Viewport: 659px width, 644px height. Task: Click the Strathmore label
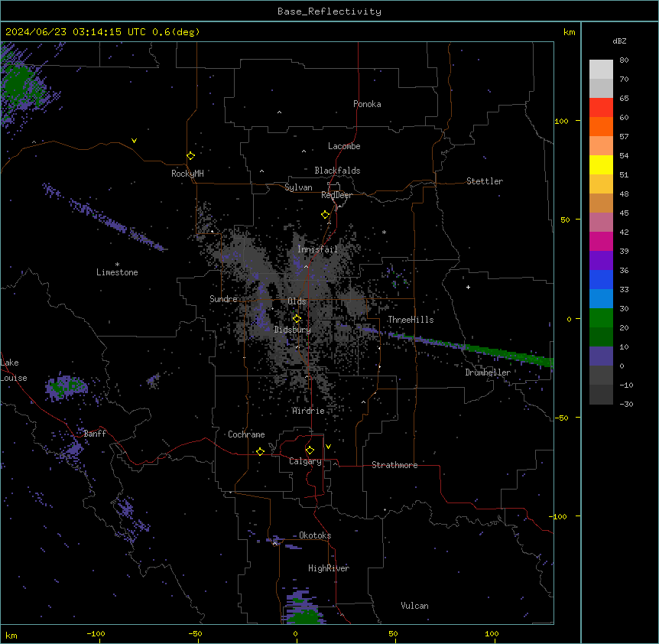[394, 465]
